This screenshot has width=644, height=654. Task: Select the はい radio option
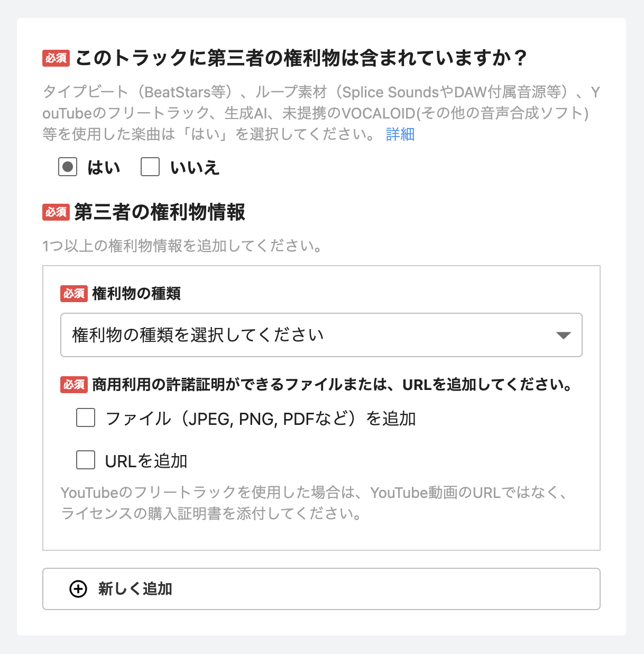tap(68, 167)
